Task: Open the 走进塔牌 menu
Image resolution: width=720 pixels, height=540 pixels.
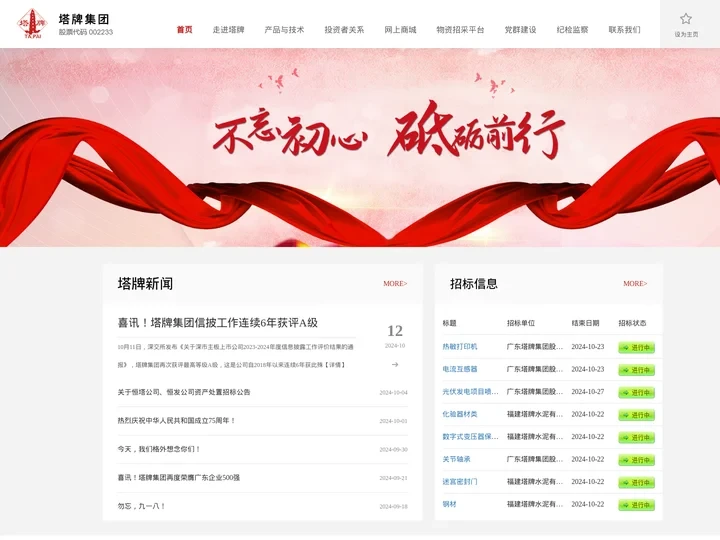Action: (x=228, y=30)
